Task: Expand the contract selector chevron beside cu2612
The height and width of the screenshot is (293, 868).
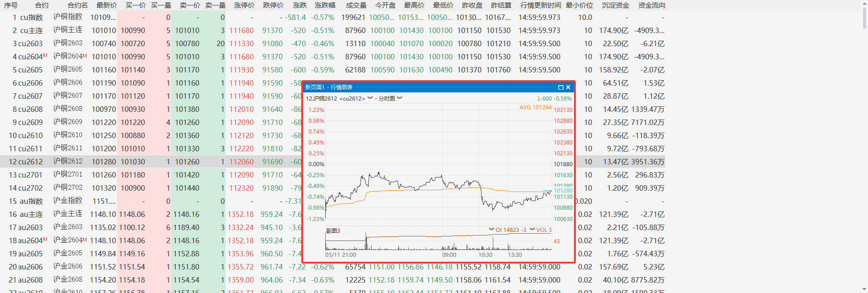Action: coord(370,98)
